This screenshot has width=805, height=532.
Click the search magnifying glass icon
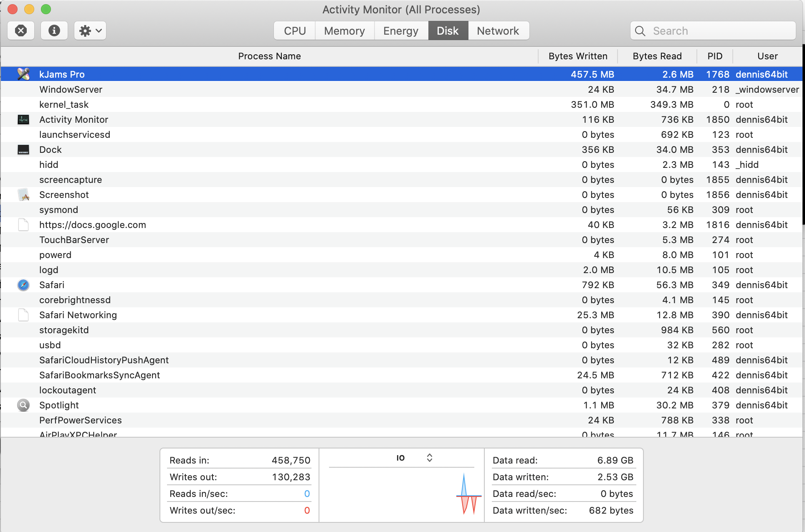640,31
